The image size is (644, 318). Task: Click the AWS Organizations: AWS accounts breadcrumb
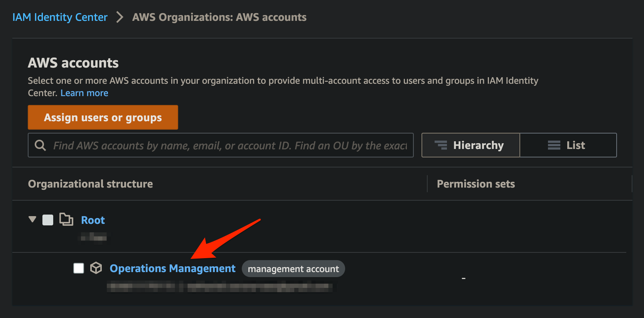(x=219, y=17)
